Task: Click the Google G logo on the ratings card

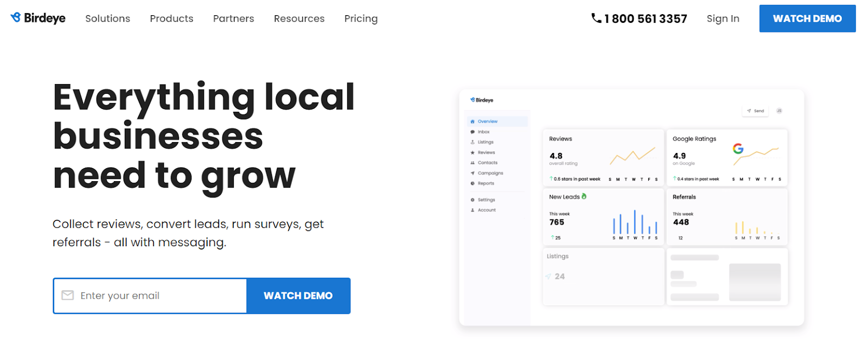Action: point(738,149)
